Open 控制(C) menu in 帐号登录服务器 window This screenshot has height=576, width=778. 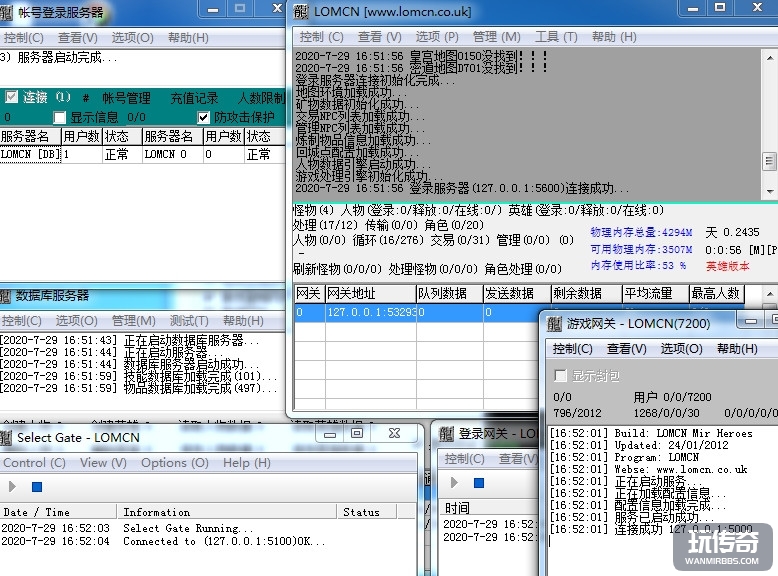click(23, 38)
